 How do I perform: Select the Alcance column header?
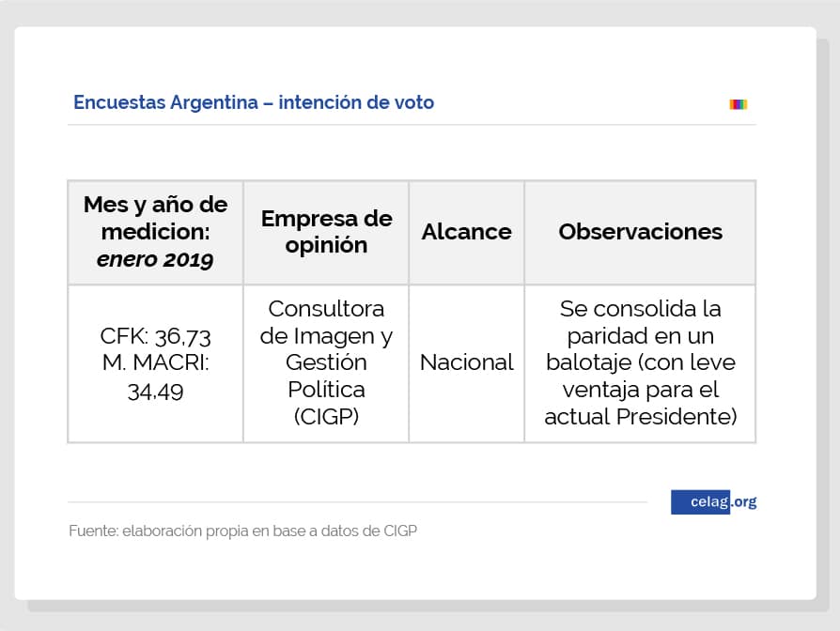pos(467,232)
